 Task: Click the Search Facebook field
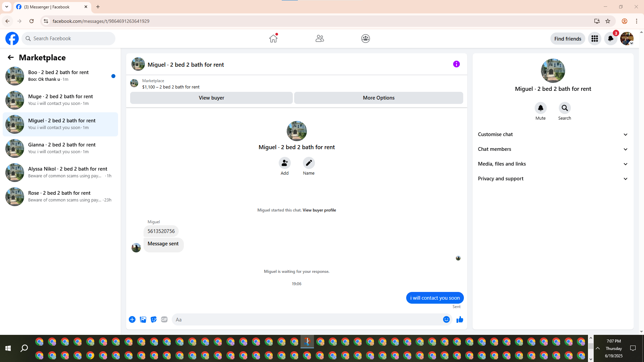[68, 39]
